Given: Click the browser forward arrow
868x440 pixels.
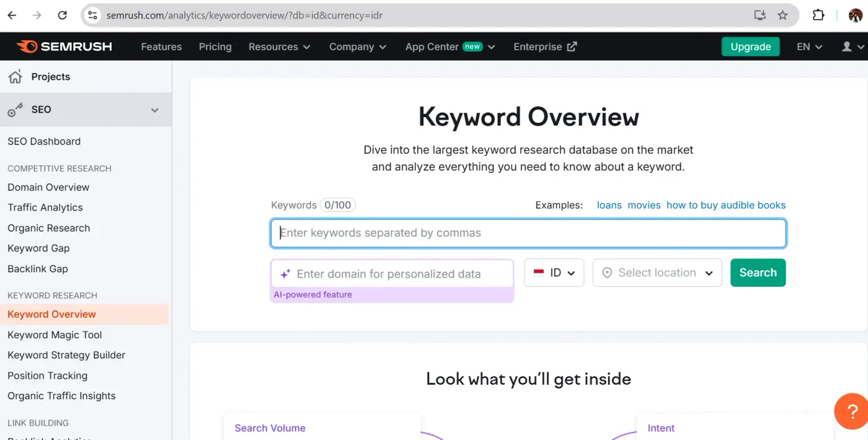Looking at the screenshot, I should tap(37, 15).
